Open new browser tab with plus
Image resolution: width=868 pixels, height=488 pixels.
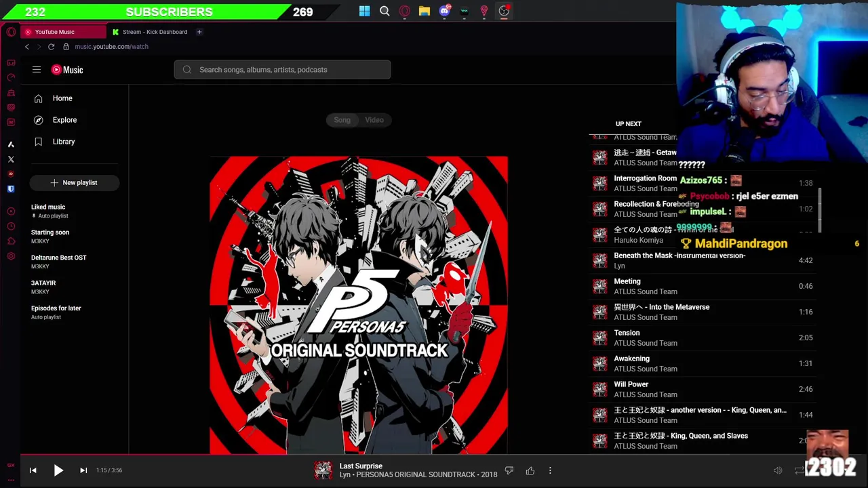pyautogui.click(x=199, y=32)
